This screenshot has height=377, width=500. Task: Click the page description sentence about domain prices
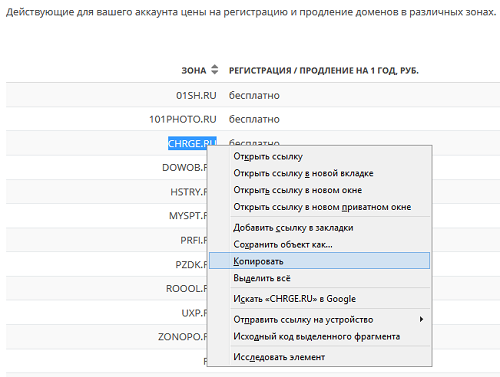point(251,12)
